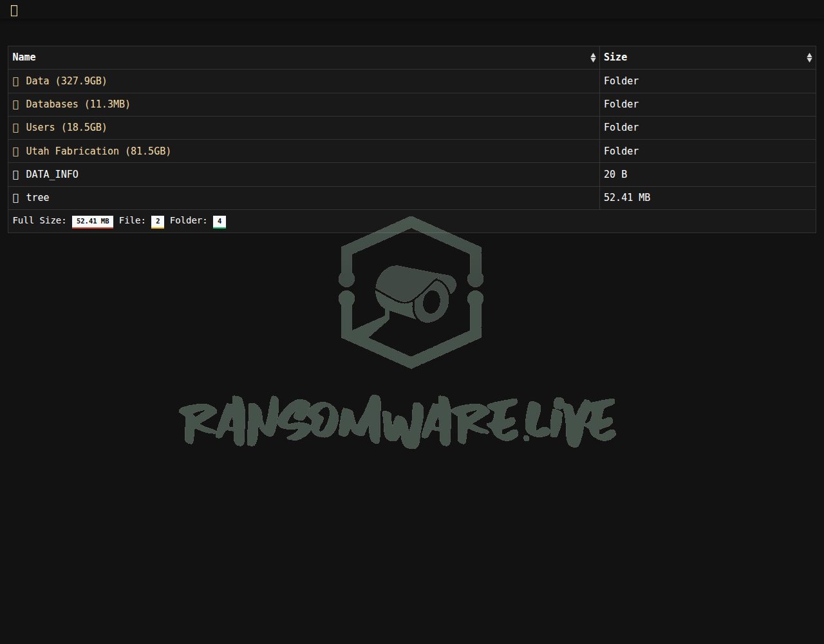Toggle the sort arrows in the Size column
The image size is (824, 644).
pyautogui.click(x=809, y=58)
